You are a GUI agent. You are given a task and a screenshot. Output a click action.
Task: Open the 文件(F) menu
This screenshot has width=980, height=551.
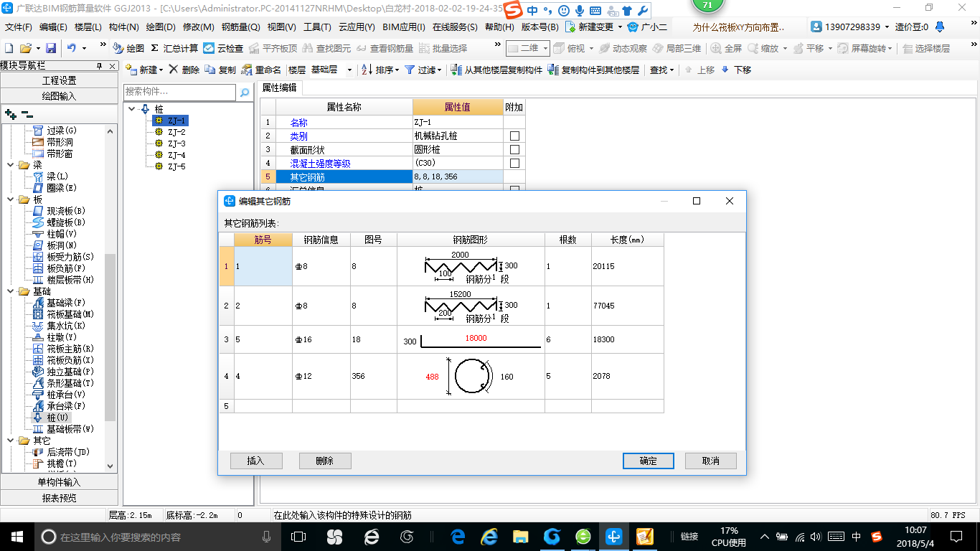click(19, 27)
